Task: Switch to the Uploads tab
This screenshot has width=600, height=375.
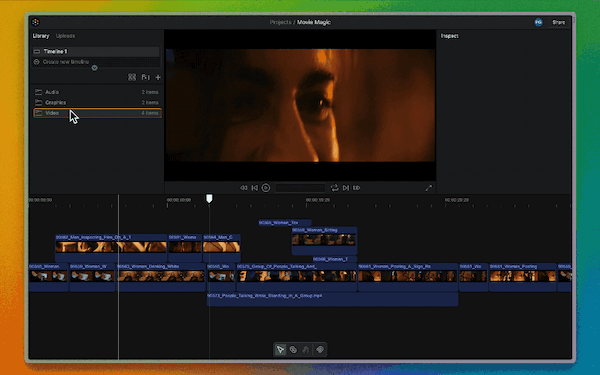Action: tap(65, 36)
